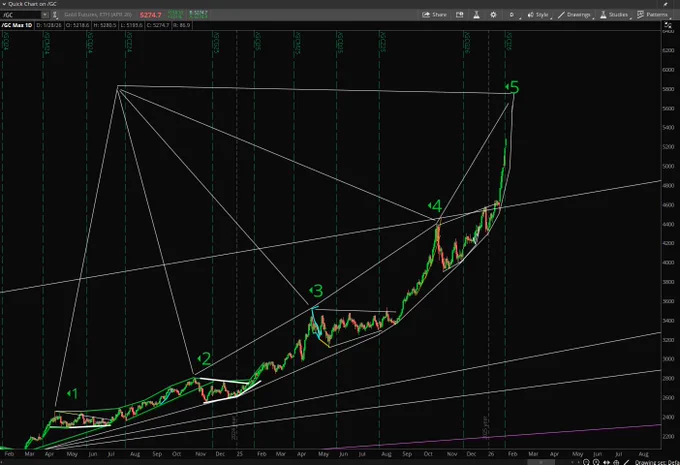
Task: Click the symbol link icon beside /GC selector
Action: tap(55, 15)
